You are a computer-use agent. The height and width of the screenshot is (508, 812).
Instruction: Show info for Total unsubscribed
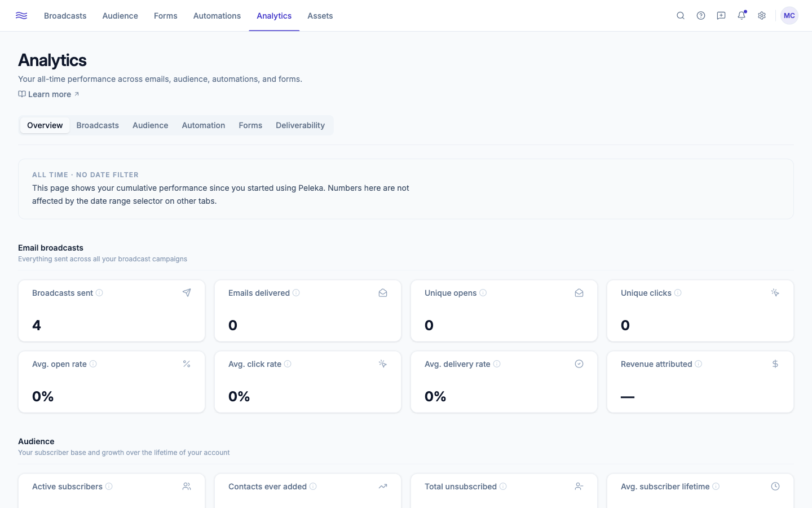(x=503, y=487)
